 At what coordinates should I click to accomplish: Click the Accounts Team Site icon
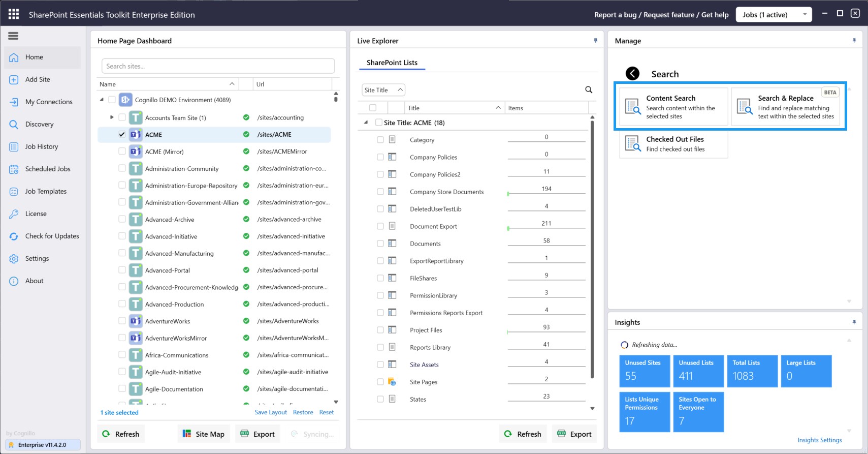[136, 118]
